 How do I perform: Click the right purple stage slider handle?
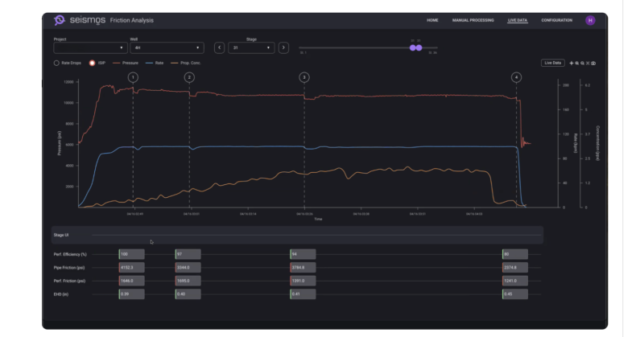419,47
